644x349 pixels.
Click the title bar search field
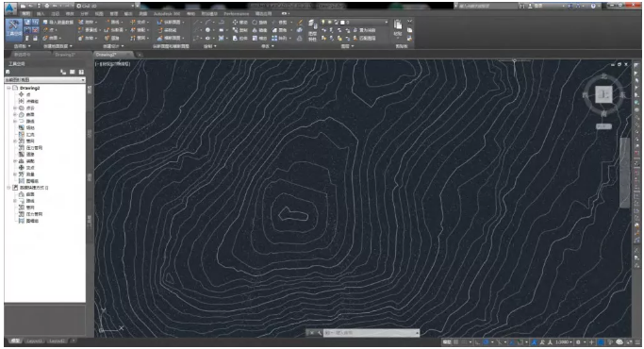click(487, 6)
